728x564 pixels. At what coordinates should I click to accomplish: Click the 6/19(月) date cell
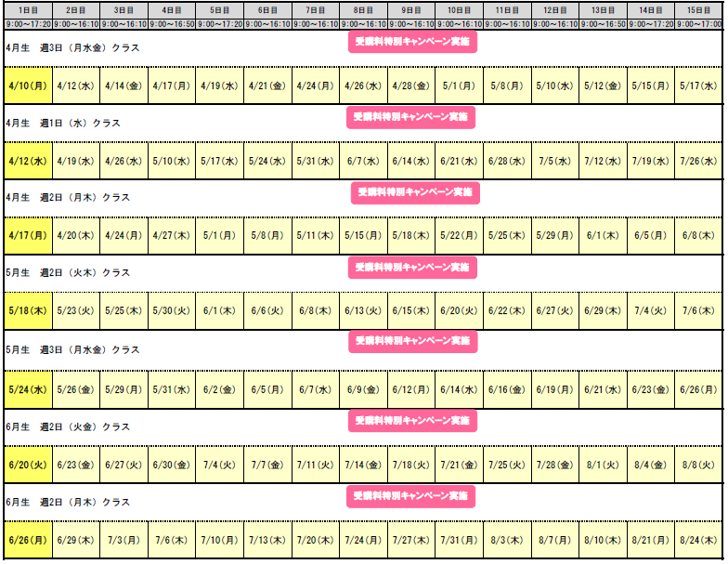click(x=555, y=389)
